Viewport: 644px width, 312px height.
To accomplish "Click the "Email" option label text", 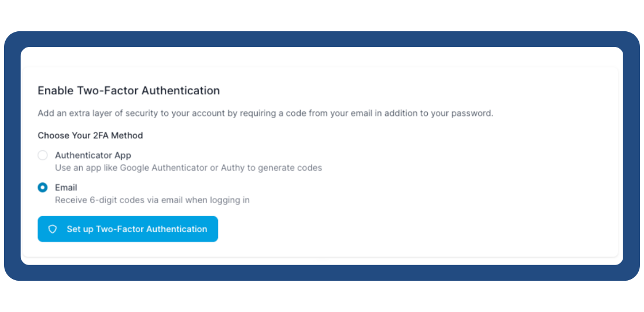I will (x=66, y=188).
